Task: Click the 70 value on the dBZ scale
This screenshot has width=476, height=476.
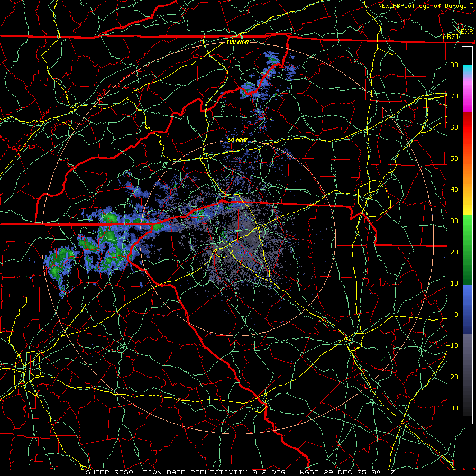Action: [454, 96]
